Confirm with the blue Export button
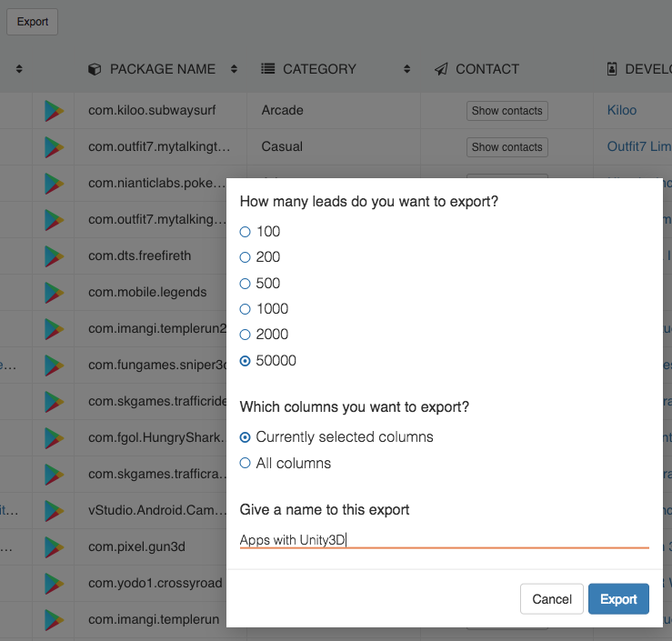Screen dimensions: 672x641 coord(618,598)
